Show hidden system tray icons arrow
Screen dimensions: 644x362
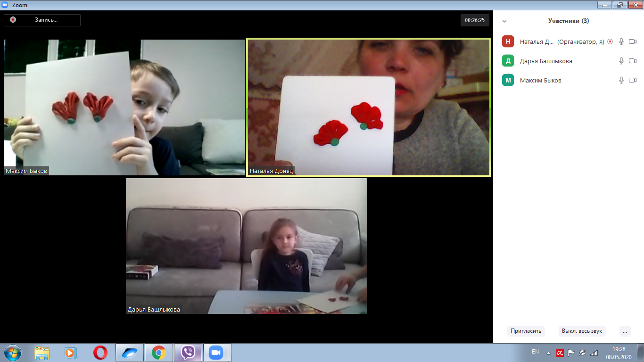click(x=548, y=353)
